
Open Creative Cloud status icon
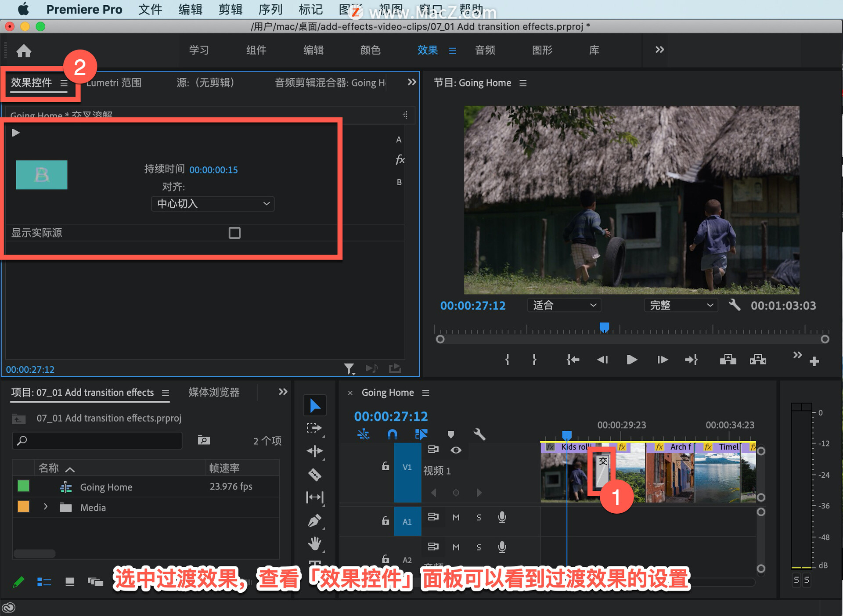[9, 608]
